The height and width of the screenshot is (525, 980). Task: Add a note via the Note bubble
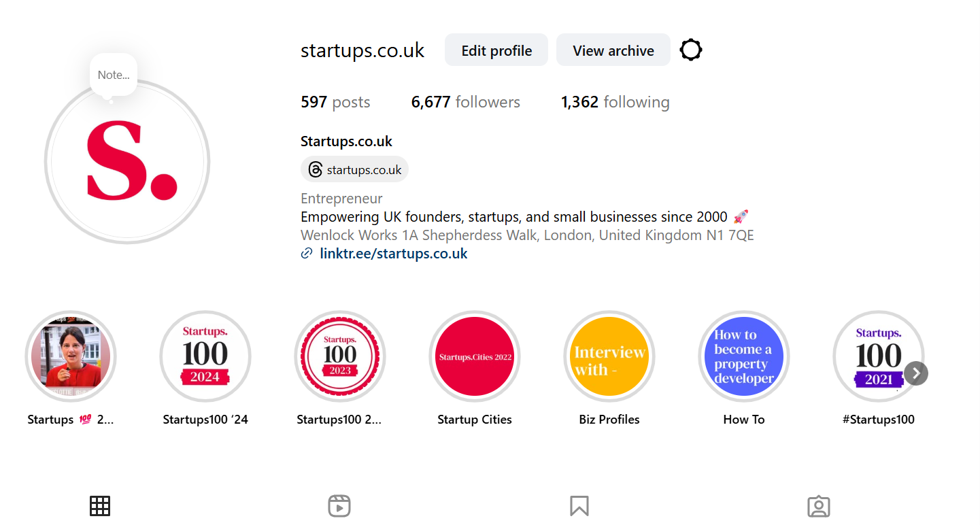pyautogui.click(x=114, y=75)
